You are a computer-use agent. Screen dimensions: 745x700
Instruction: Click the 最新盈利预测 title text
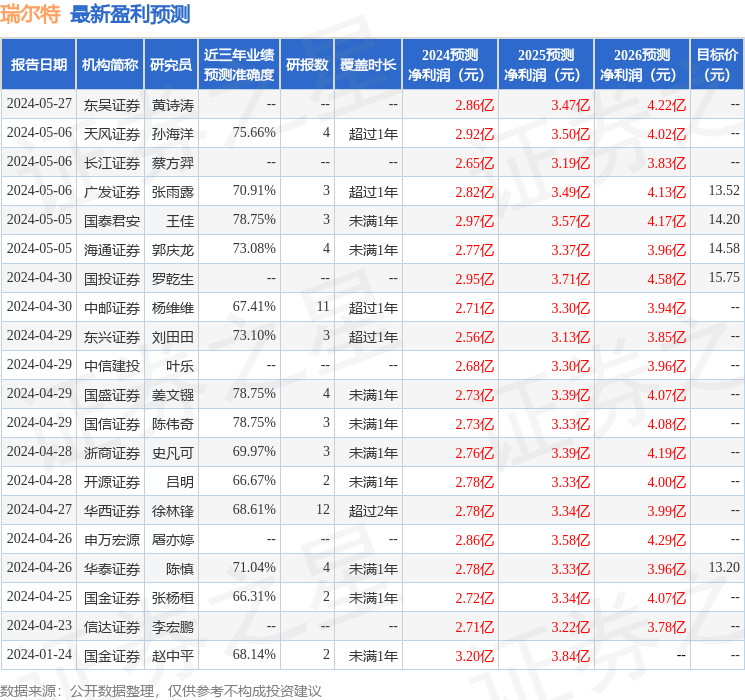[130, 14]
